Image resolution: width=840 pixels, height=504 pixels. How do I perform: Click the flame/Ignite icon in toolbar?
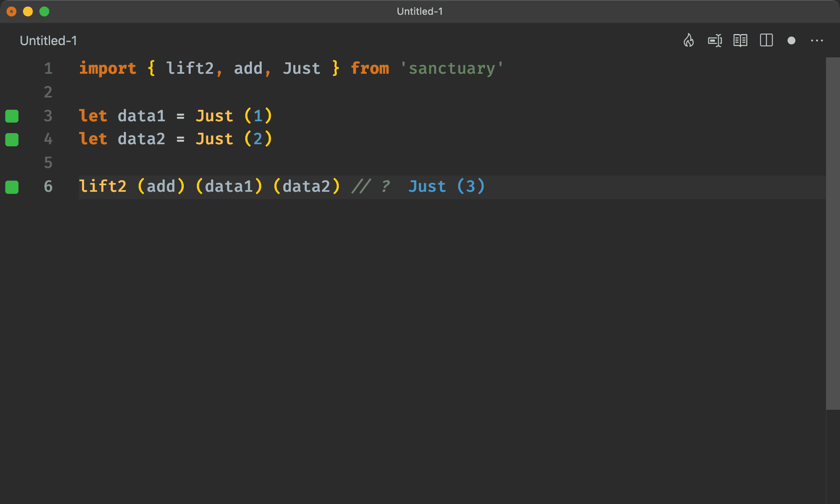coord(689,41)
